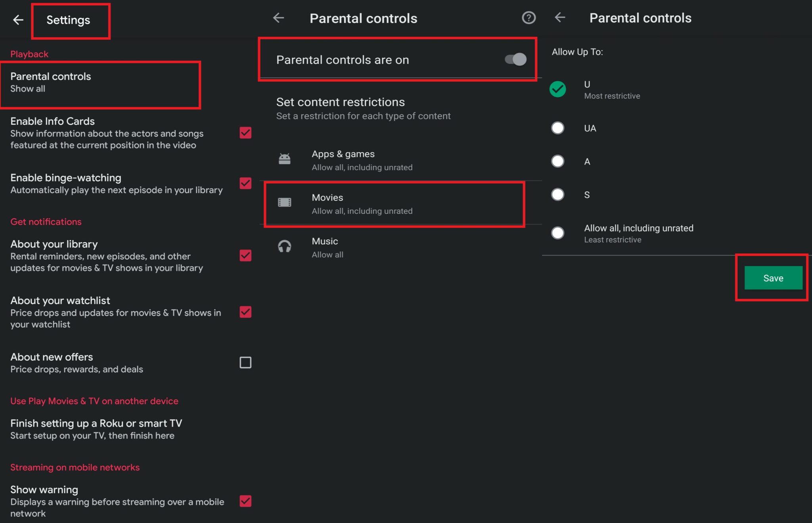Click green checkmark beside U rating
Image resolution: width=812 pixels, height=523 pixels.
click(x=557, y=89)
